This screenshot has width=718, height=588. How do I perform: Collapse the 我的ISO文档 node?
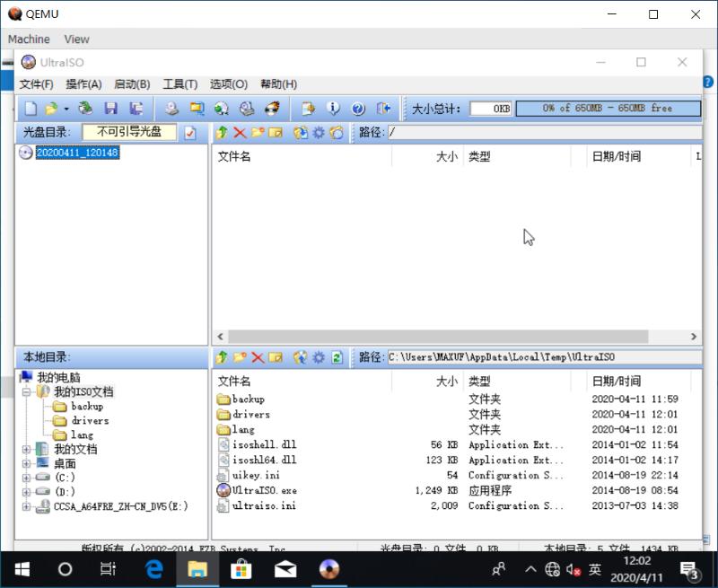27,391
